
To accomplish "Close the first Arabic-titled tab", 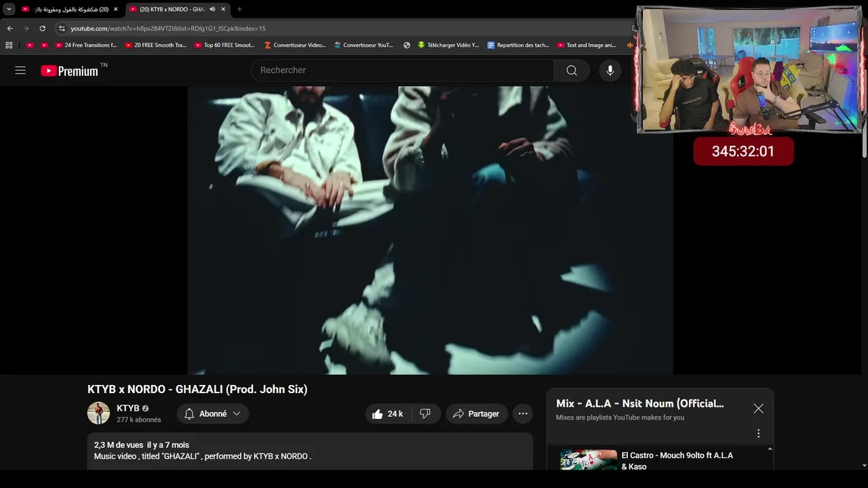I will 116,9.
